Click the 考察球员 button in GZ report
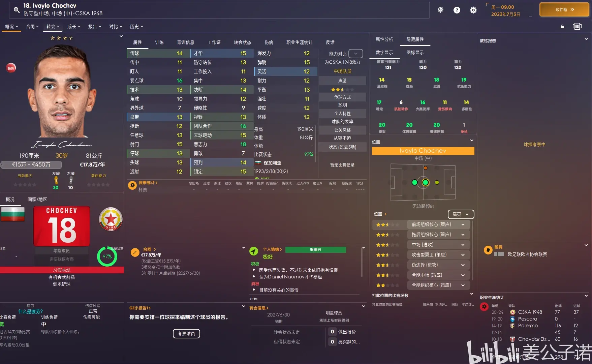The width and height of the screenshot is (592, 364). tap(186, 334)
